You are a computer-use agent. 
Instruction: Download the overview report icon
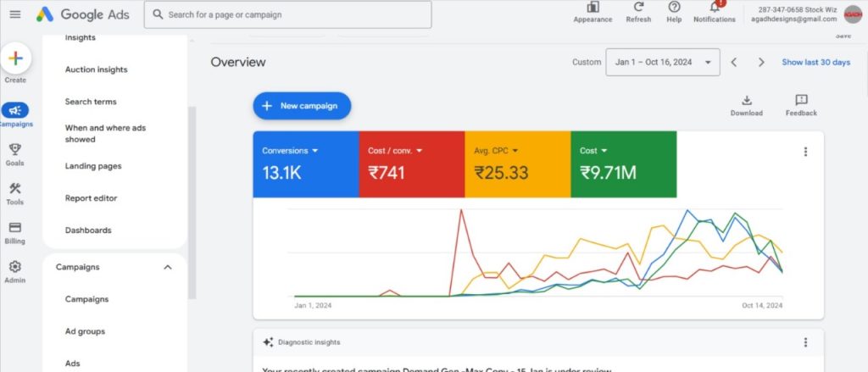click(x=746, y=100)
